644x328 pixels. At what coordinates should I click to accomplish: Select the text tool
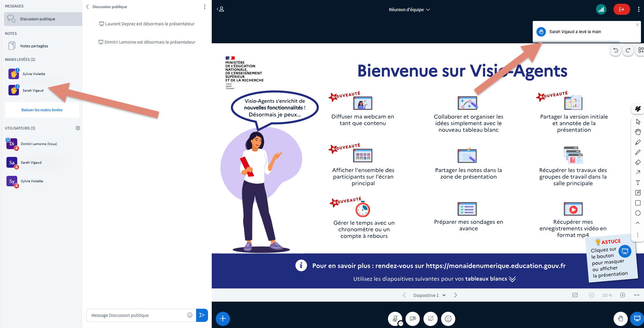(x=638, y=183)
